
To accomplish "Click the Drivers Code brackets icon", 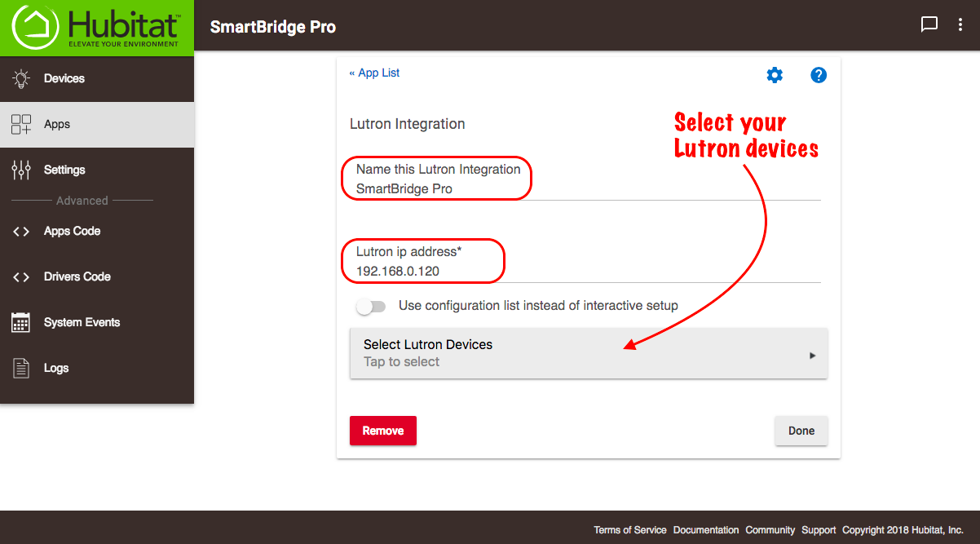I will pyautogui.click(x=21, y=277).
